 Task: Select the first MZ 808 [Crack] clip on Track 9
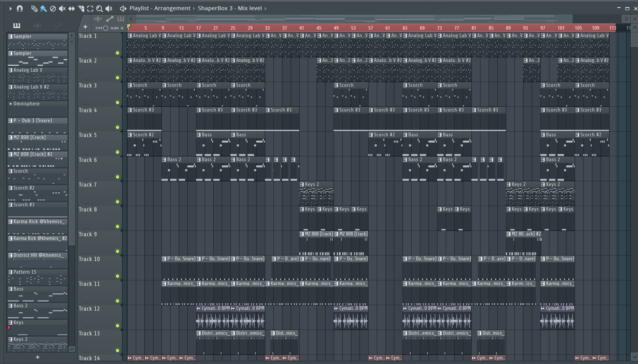tap(316, 243)
